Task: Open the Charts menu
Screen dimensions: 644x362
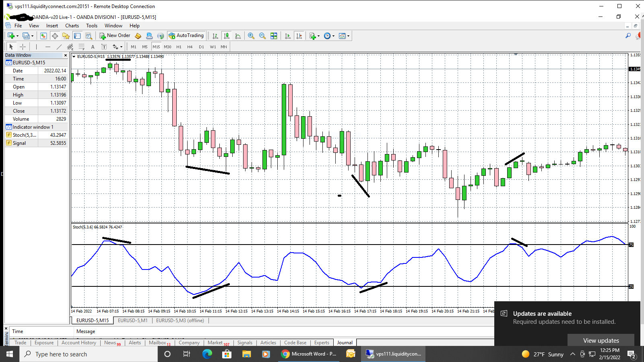Action: (x=72, y=25)
